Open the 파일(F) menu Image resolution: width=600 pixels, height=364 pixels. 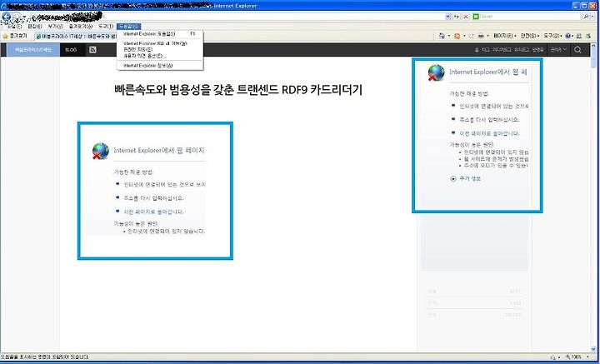[x=15, y=27]
